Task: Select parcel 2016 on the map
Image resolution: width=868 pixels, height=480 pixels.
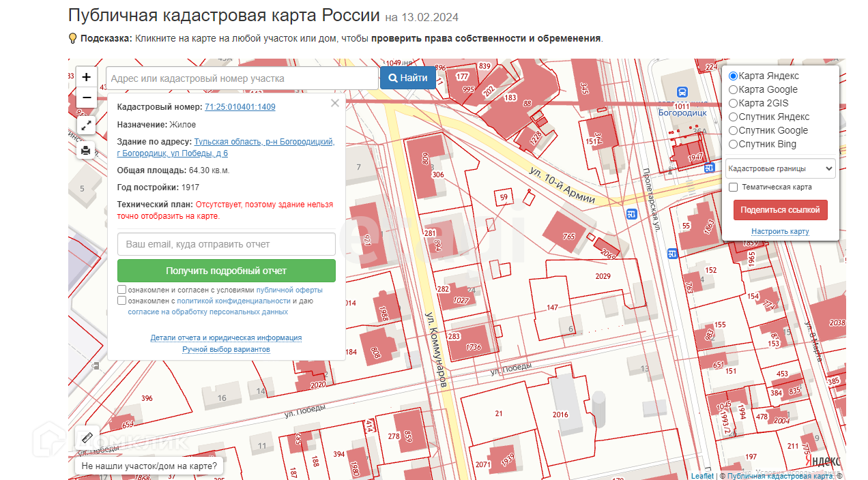Action: click(x=560, y=415)
